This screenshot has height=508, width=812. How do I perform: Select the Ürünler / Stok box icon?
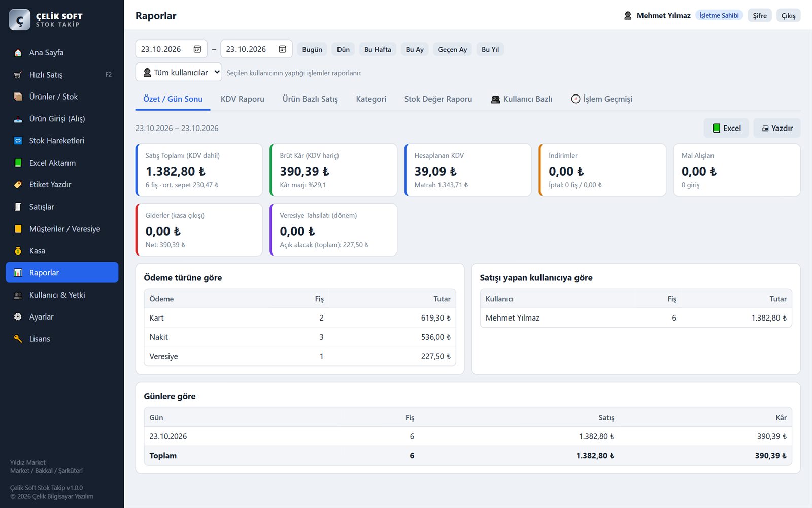pos(18,97)
